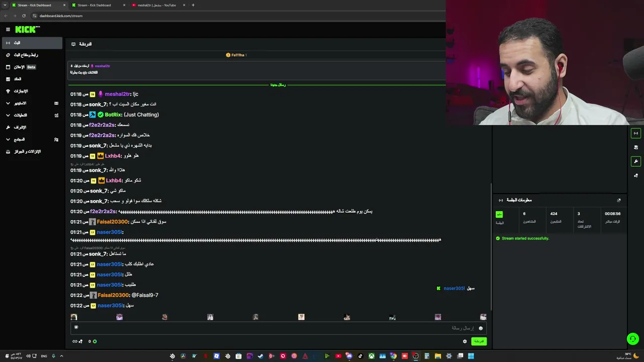The image size is (644, 362).
Task: Click the chat panel scrollbar
Action: pyautogui.click(x=492, y=246)
